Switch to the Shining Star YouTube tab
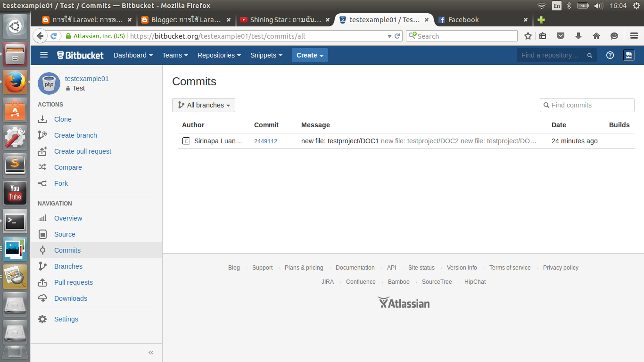The height and width of the screenshot is (362, 644). click(x=285, y=20)
